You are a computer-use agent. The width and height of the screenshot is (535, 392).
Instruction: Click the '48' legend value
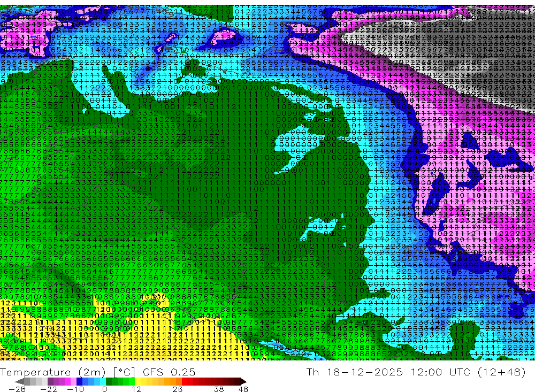[243, 389]
